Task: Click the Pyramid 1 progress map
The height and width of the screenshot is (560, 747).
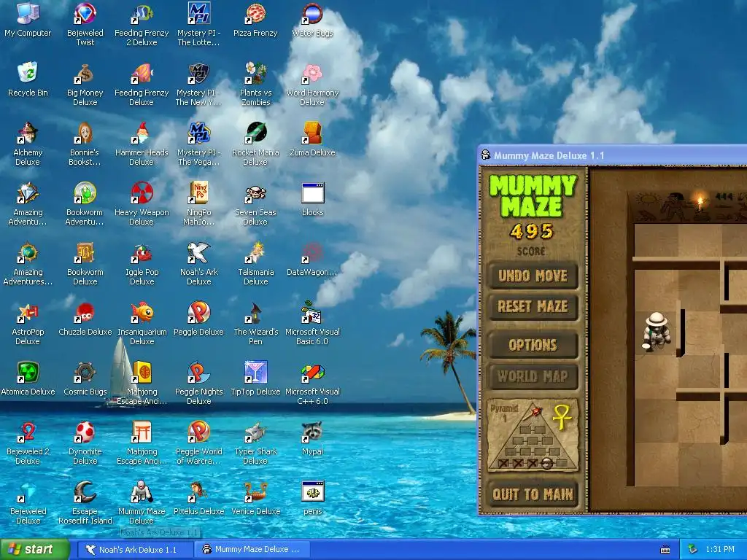Action: [533, 435]
